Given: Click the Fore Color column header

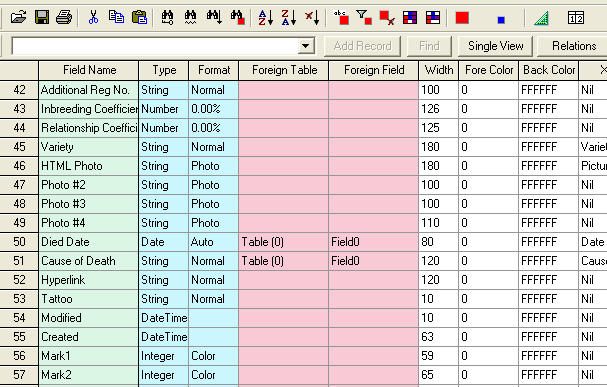Looking at the screenshot, I should pos(489,70).
